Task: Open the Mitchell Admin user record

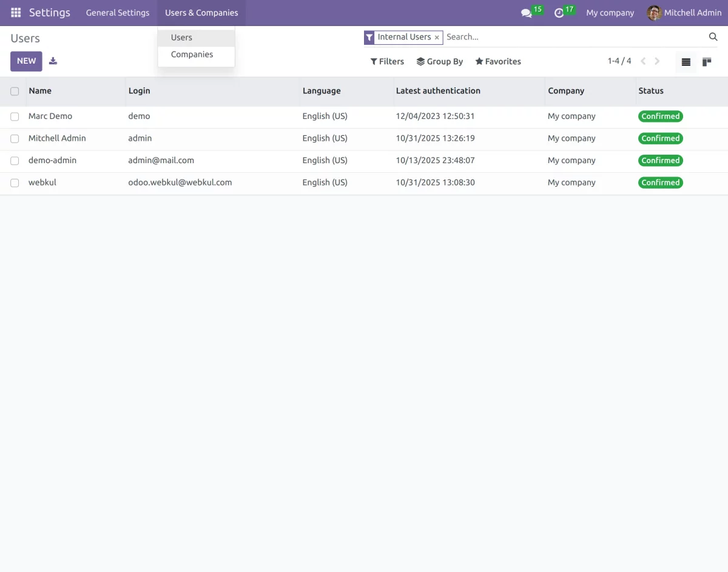Action: click(57, 138)
